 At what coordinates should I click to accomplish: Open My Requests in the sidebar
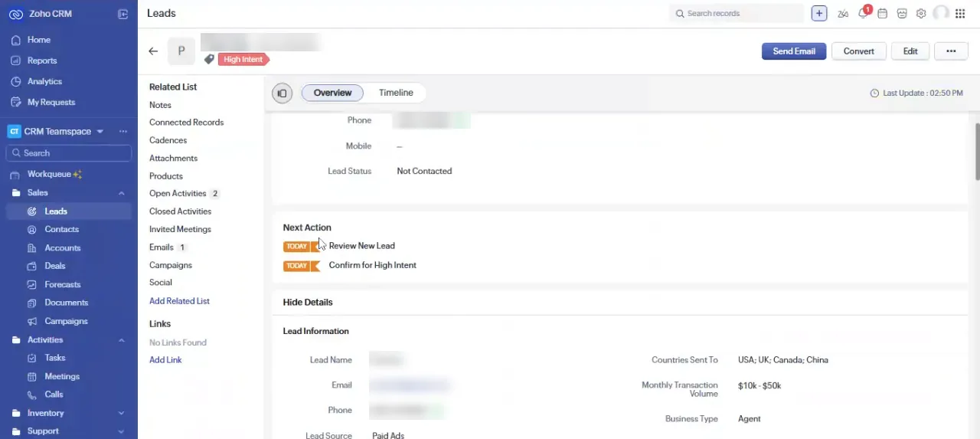pos(51,102)
